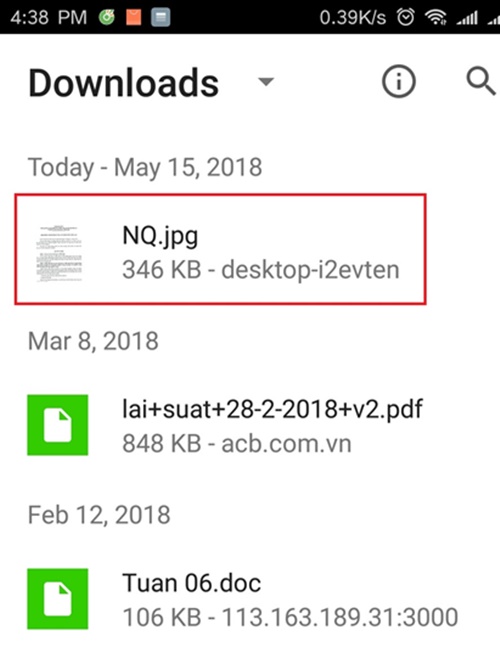Image resolution: width=500 pixels, height=669 pixels.
Task: Tap the green circular notification icon
Action: [107, 17]
